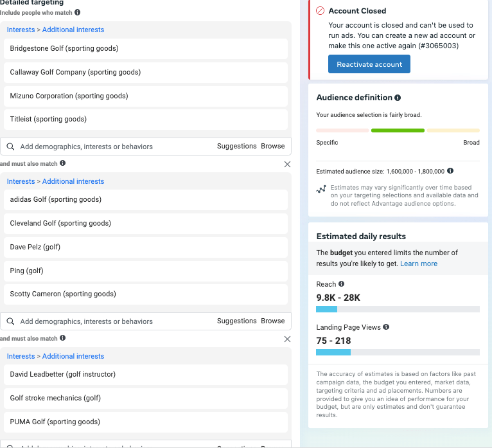Open Suggestions in the first targeting search box
Viewport: 492px width, 448px height.
pyautogui.click(x=236, y=146)
